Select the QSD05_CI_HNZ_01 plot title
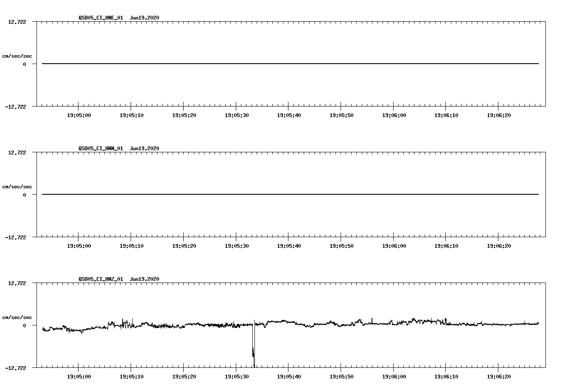The width and height of the screenshot is (576, 392). click(101, 279)
